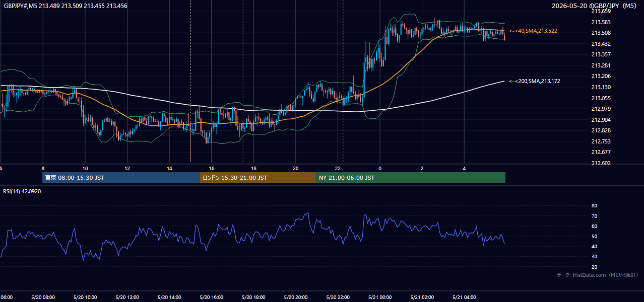This screenshot has height=302, width=644.
Task: Click the 212.904 price axis label
Action: point(601,120)
